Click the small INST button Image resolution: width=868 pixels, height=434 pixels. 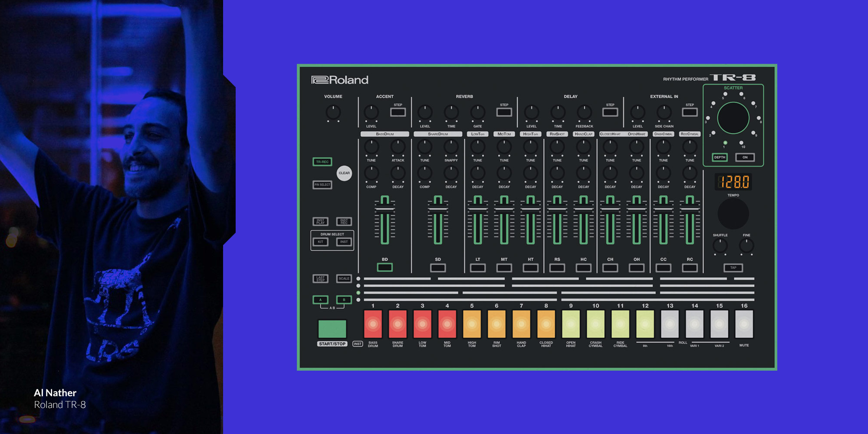pos(358,344)
